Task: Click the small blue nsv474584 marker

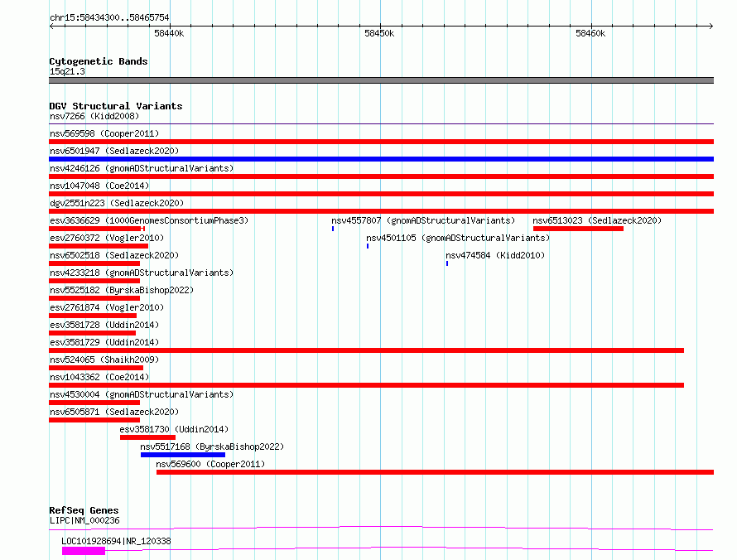Action: coord(447,263)
